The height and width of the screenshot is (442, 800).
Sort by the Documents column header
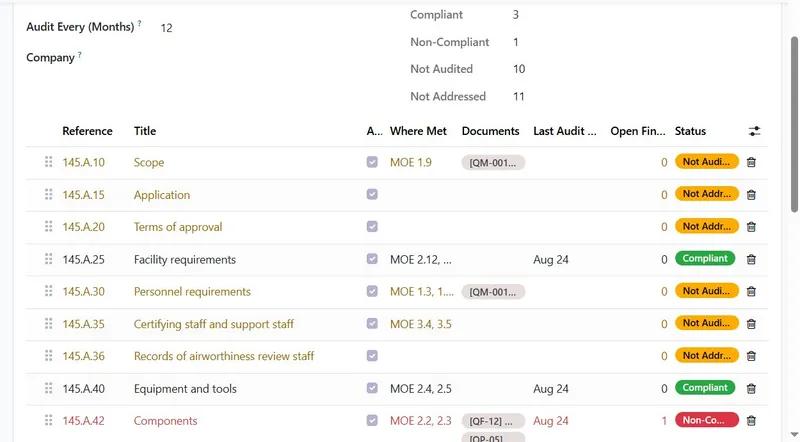(x=490, y=131)
